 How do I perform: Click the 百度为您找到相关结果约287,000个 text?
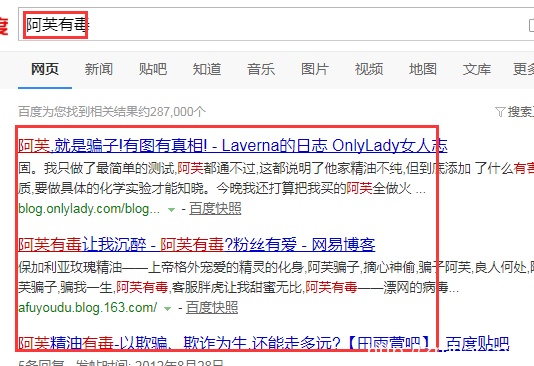point(112,112)
